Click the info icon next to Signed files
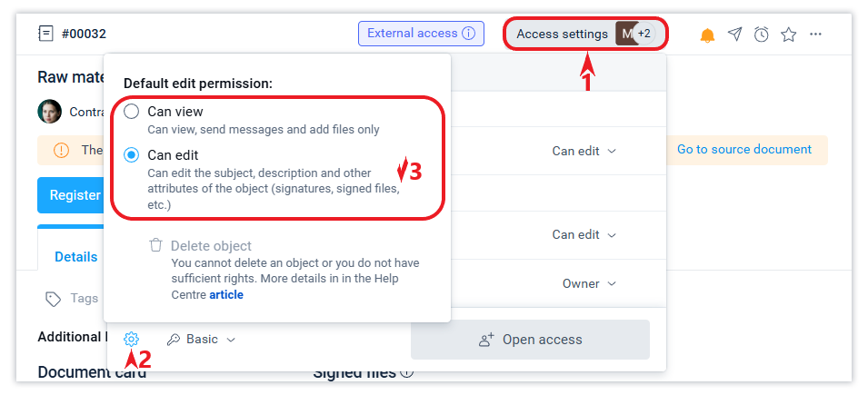The height and width of the screenshot is (395, 868). point(407,371)
